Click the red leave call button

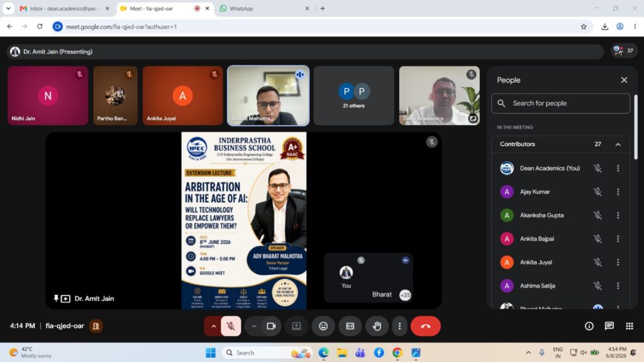[426, 326]
